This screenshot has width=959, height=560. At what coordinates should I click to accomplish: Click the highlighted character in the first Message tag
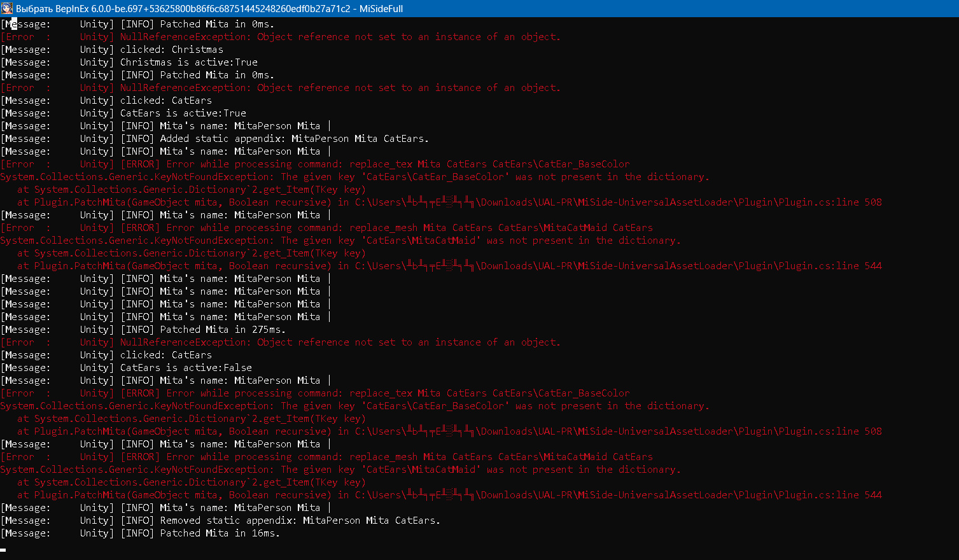coord(14,24)
